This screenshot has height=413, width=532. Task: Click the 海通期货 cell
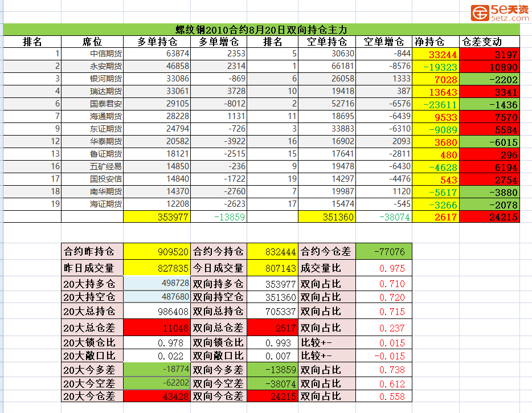(x=92, y=117)
